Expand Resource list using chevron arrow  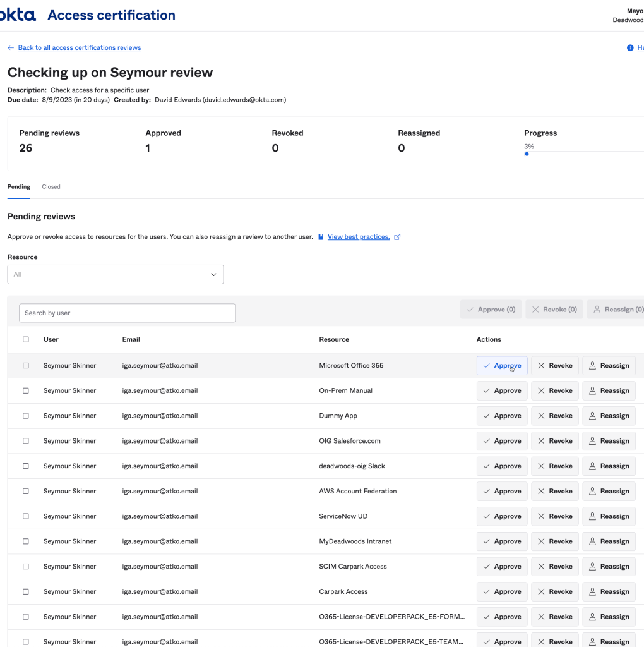213,275
